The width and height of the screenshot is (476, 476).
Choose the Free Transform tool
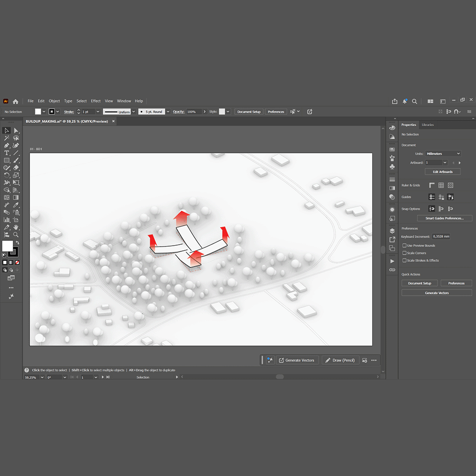(16, 182)
